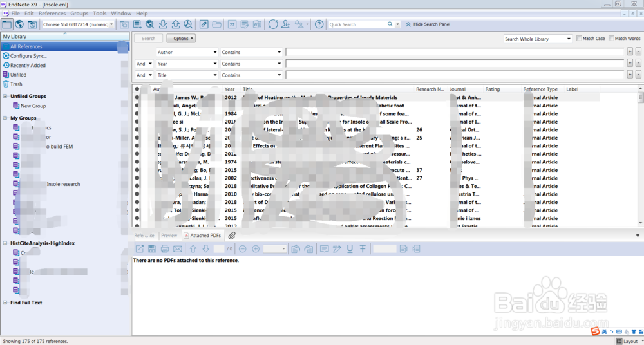
Task: Click Options button in search panel
Action: pos(181,39)
